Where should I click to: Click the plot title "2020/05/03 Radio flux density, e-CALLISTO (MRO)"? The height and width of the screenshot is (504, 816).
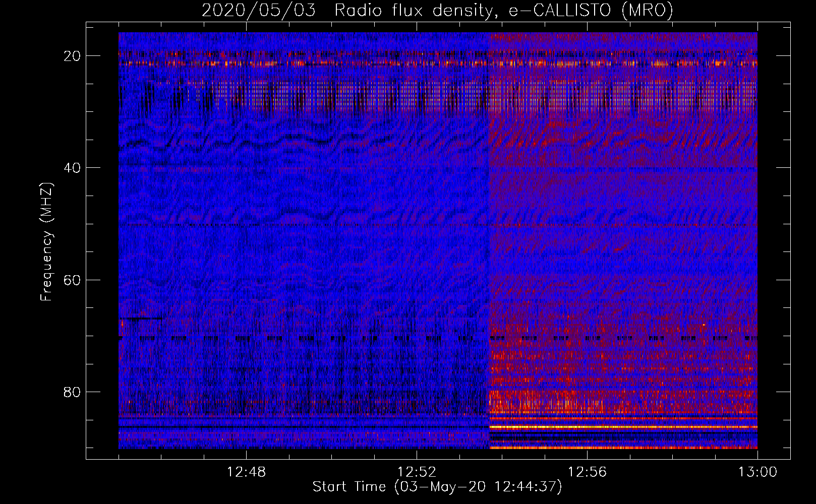point(437,10)
